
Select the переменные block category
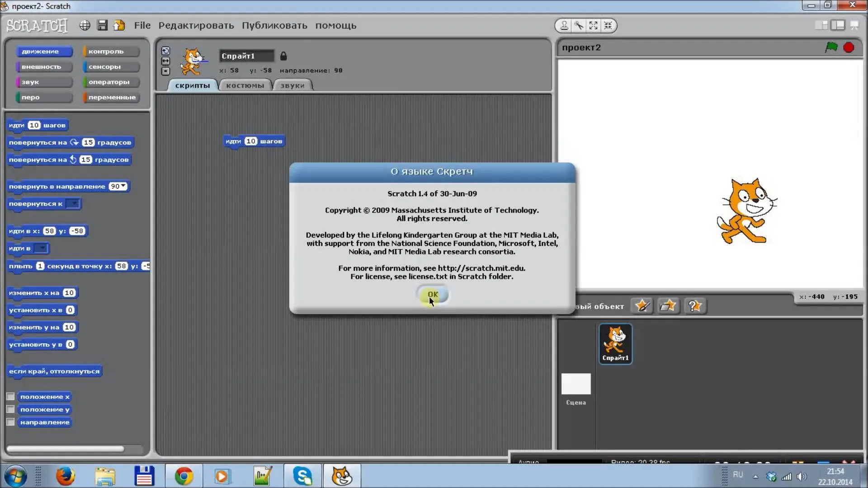(111, 98)
